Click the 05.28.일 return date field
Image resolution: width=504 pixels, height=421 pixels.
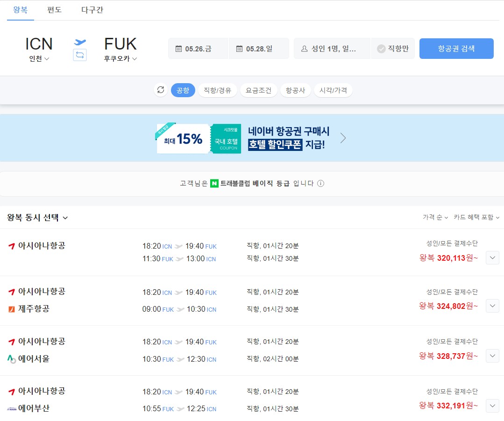point(259,49)
